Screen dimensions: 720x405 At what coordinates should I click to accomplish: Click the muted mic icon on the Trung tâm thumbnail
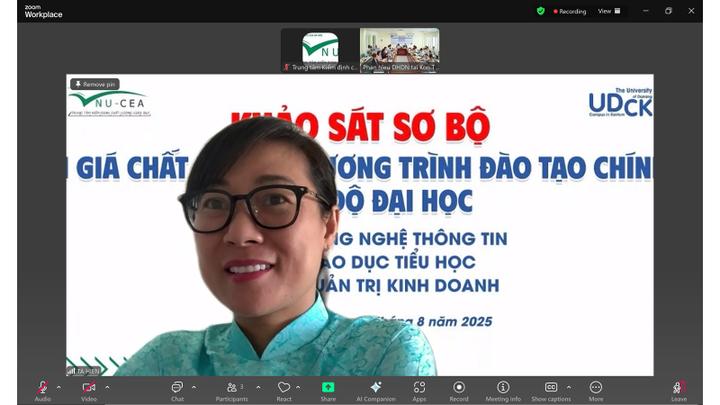tap(287, 68)
